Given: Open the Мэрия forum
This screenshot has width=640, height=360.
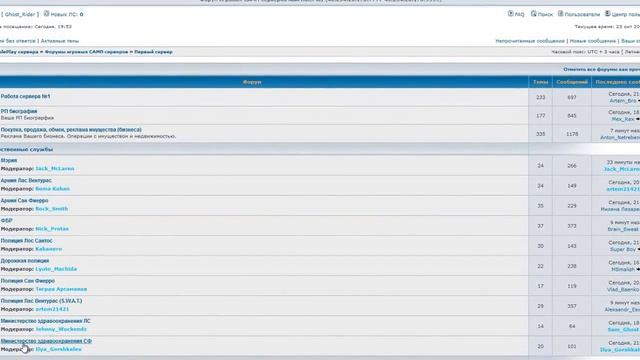Looking at the screenshot, I should click(x=9, y=160).
